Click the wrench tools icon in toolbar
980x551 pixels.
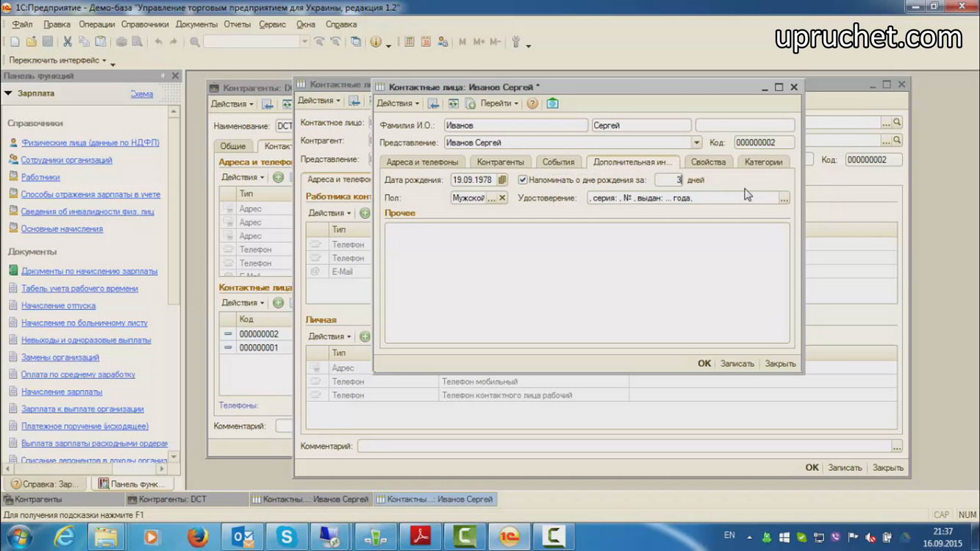point(516,42)
